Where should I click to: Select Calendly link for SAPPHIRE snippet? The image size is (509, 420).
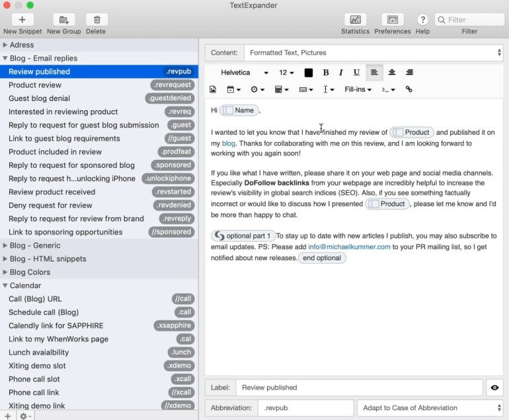pos(99,326)
